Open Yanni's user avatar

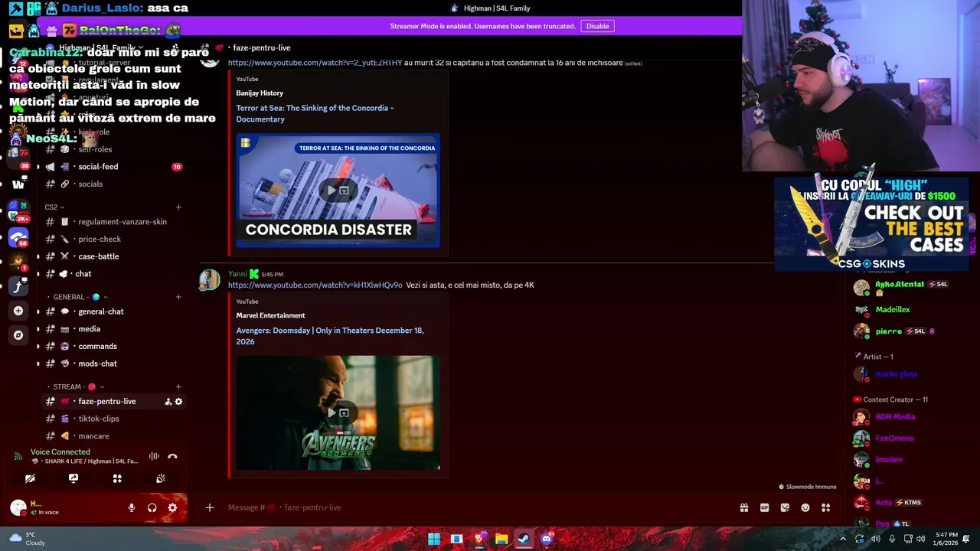[x=209, y=281]
